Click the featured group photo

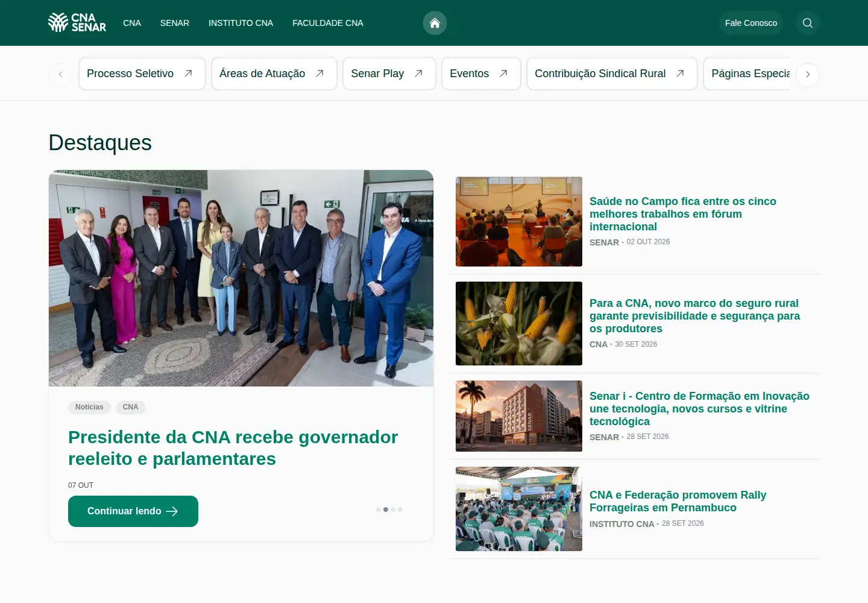241,278
